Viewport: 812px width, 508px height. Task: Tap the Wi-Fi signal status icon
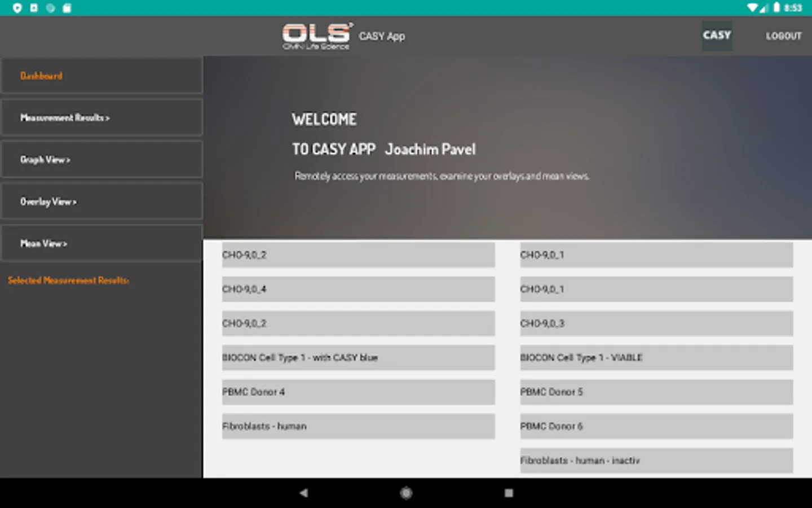click(x=752, y=8)
